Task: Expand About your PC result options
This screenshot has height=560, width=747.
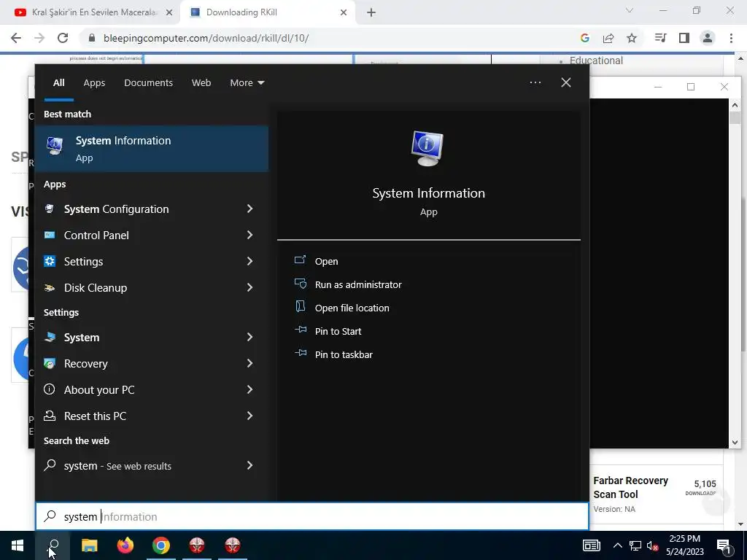Action: point(249,389)
